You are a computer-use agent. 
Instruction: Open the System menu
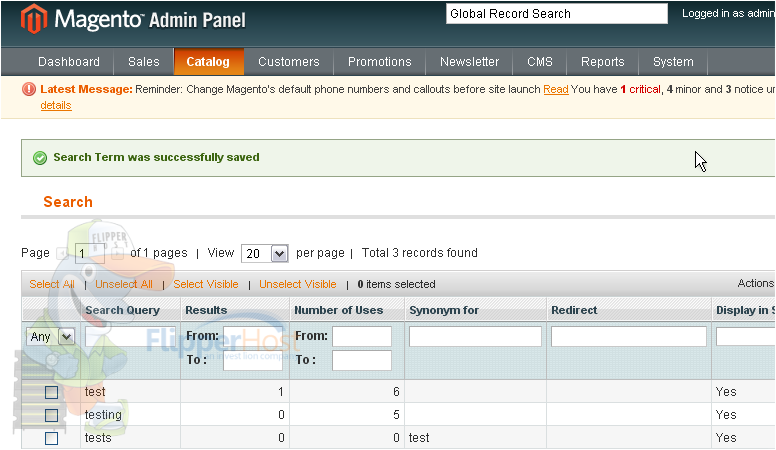(673, 62)
